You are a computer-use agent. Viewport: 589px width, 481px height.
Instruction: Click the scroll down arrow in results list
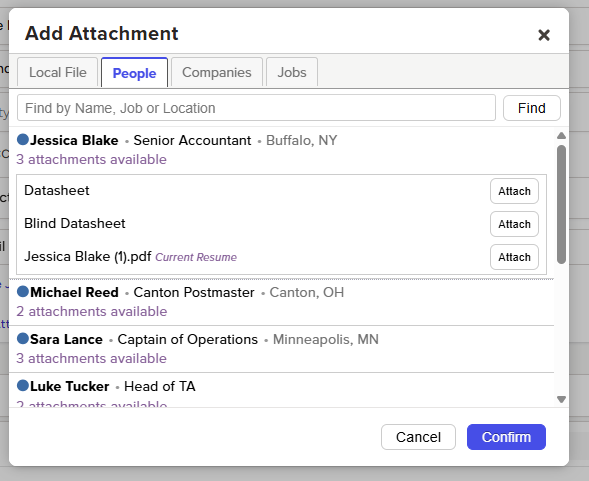(x=561, y=399)
